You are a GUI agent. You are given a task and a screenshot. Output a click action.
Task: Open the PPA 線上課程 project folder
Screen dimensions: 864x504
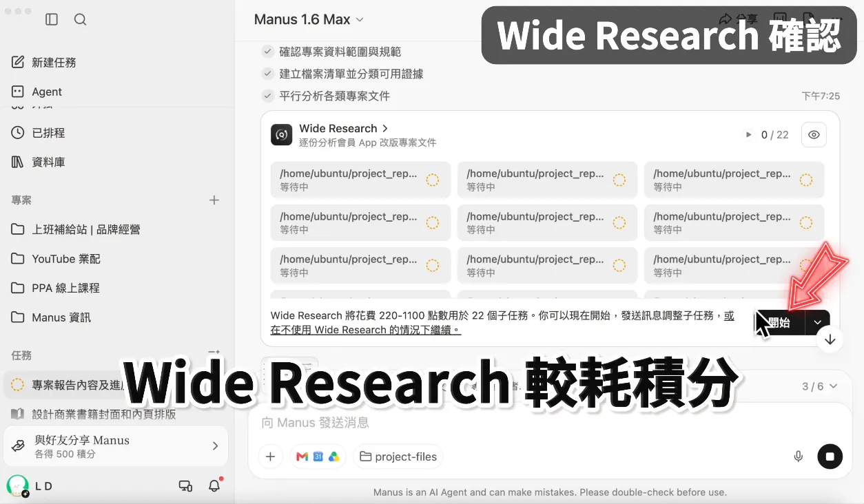[56, 288]
